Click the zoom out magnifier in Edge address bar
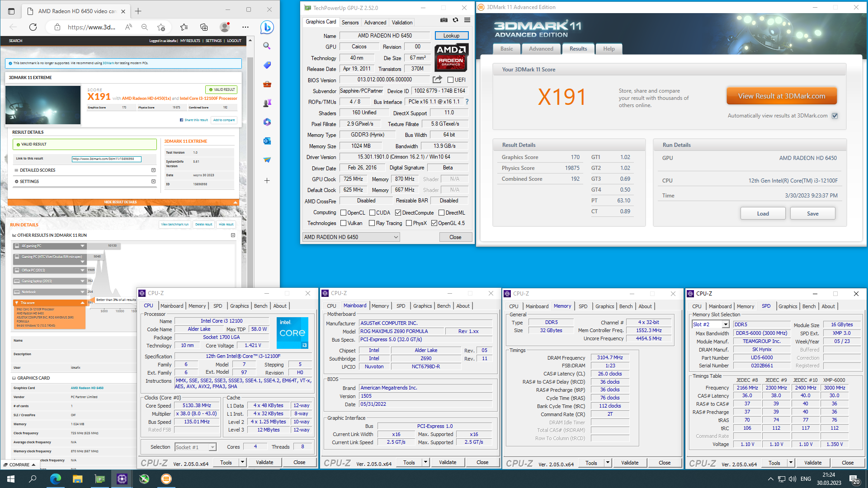Image resolution: width=868 pixels, height=488 pixels. click(145, 27)
